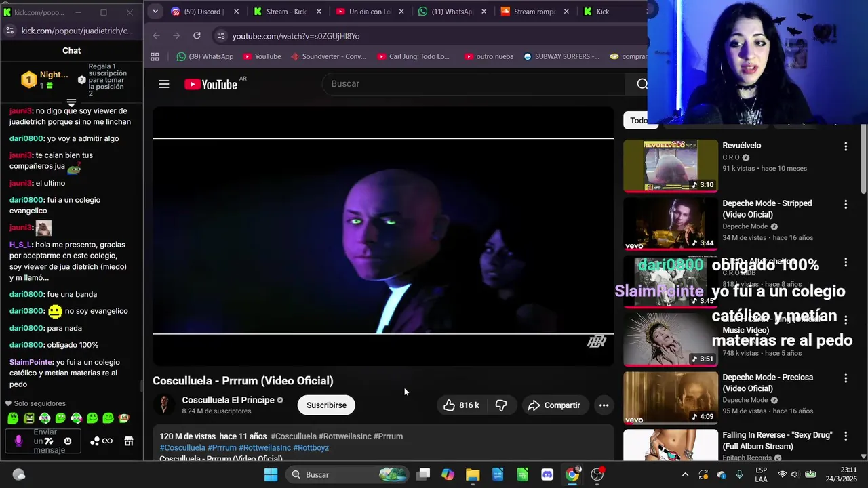Open the Carl Jung bookmark
The height and width of the screenshot is (488, 868).
click(414, 56)
